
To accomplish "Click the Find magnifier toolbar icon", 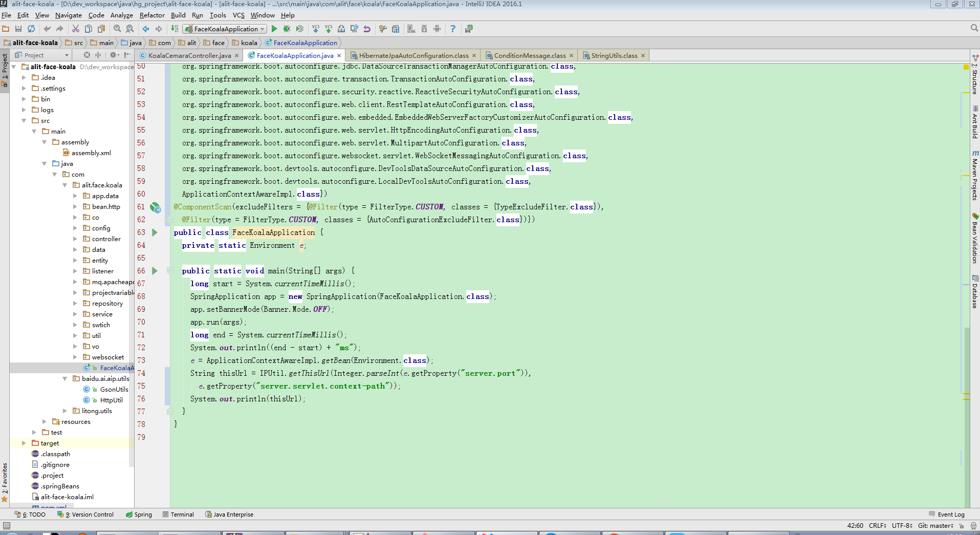I will pyautogui.click(x=117, y=29).
